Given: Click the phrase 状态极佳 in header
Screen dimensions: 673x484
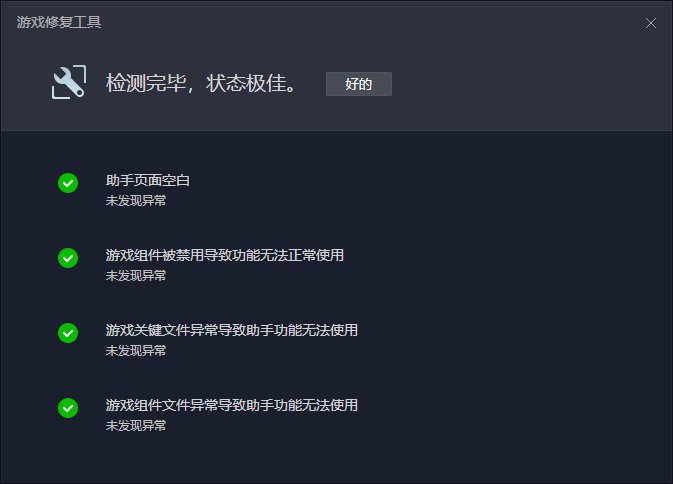Looking at the screenshot, I should [x=246, y=83].
